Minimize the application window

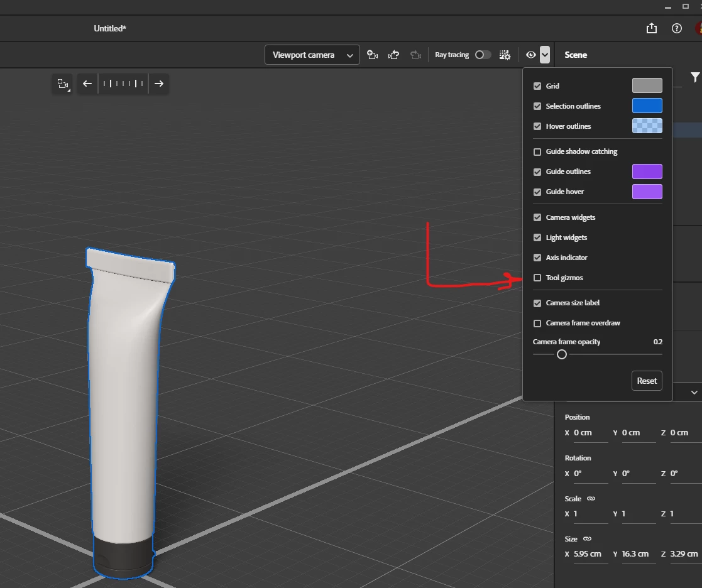668,7
